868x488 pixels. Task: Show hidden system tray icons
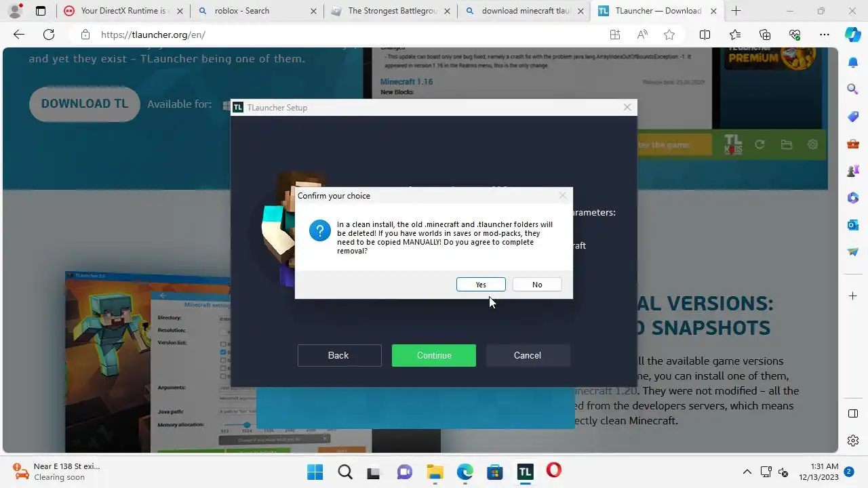747,472
